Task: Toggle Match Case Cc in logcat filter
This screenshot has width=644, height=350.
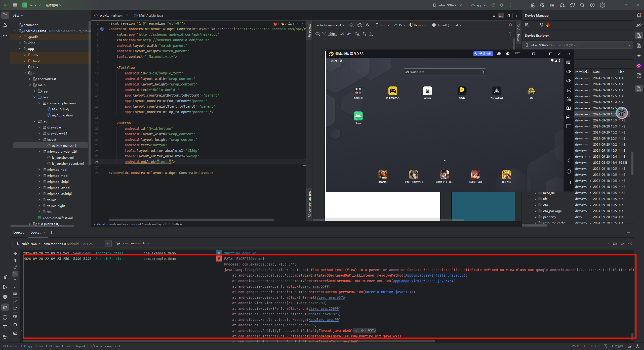Action: pyautogui.click(x=615, y=244)
